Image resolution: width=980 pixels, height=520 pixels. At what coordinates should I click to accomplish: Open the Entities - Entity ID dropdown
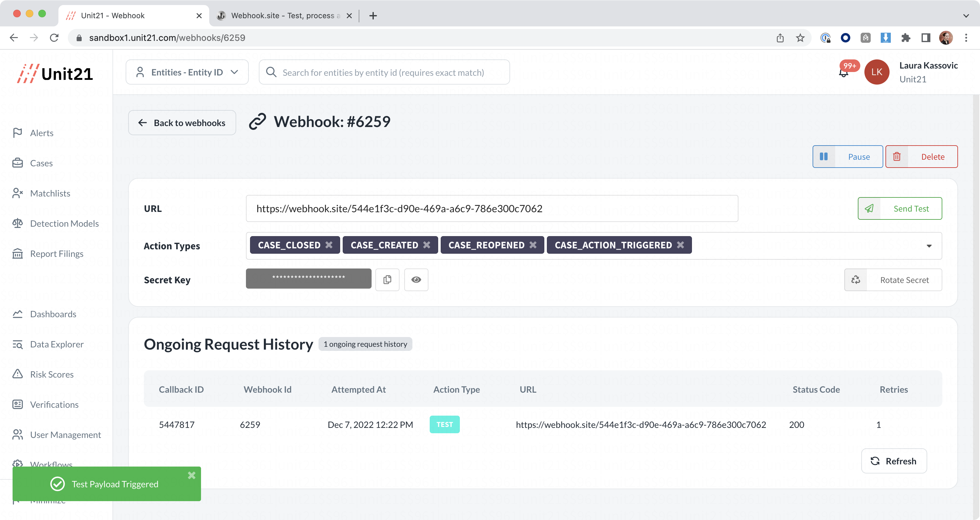click(x=187, y=72)
